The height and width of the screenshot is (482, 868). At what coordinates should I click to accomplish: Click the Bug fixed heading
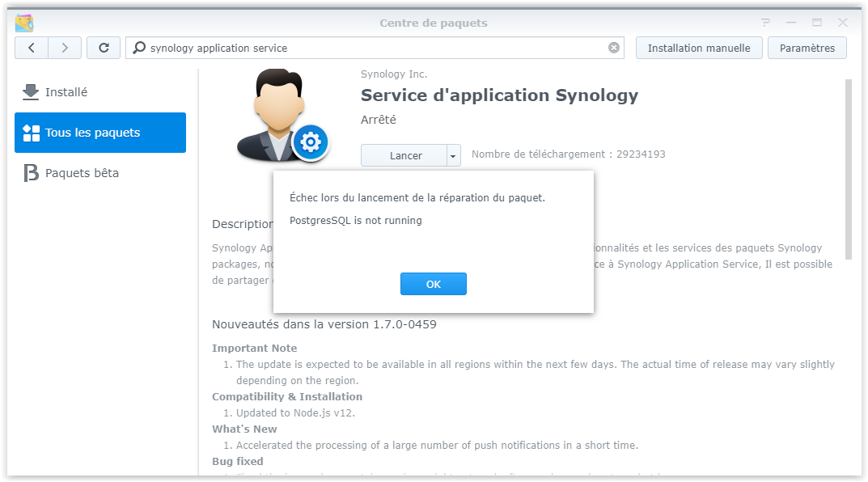tap(238, 461)
